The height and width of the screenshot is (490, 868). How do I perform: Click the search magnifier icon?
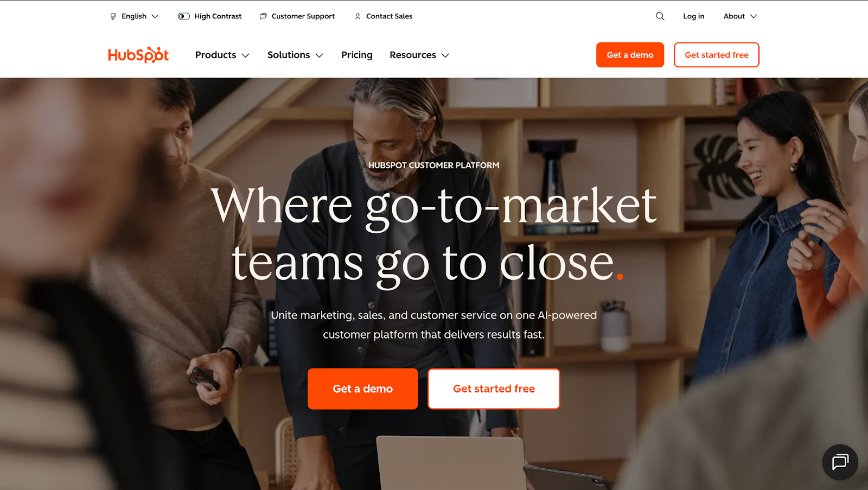tap(660, 16)
